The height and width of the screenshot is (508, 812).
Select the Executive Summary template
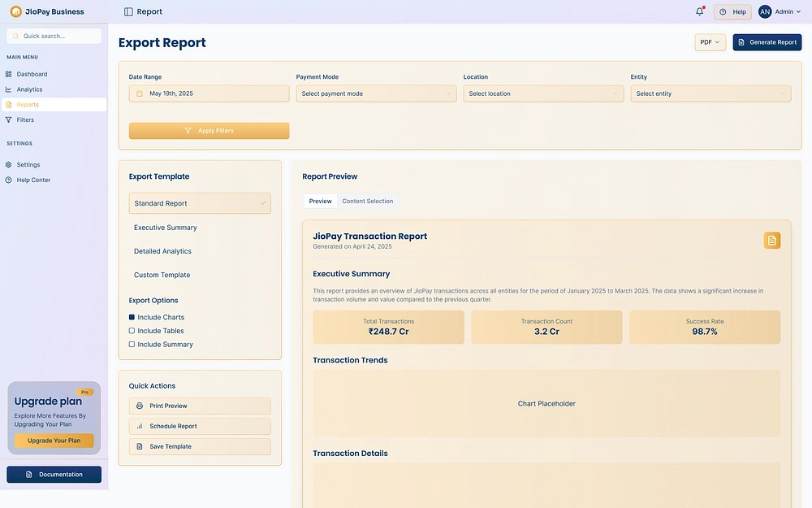[200, 228]
